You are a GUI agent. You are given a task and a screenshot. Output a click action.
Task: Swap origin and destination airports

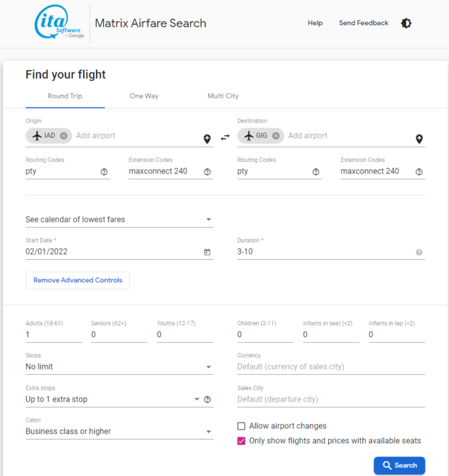[x=225, y=137]
